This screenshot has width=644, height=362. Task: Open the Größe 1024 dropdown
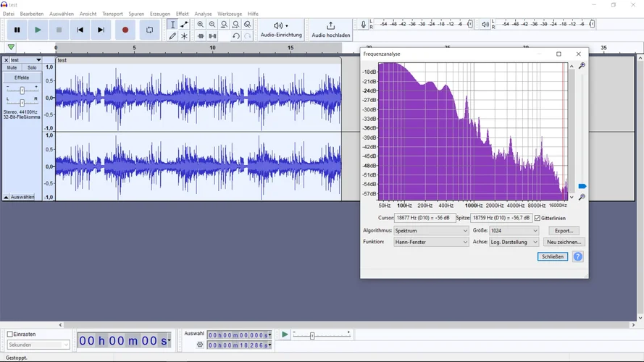coord(514,231)
